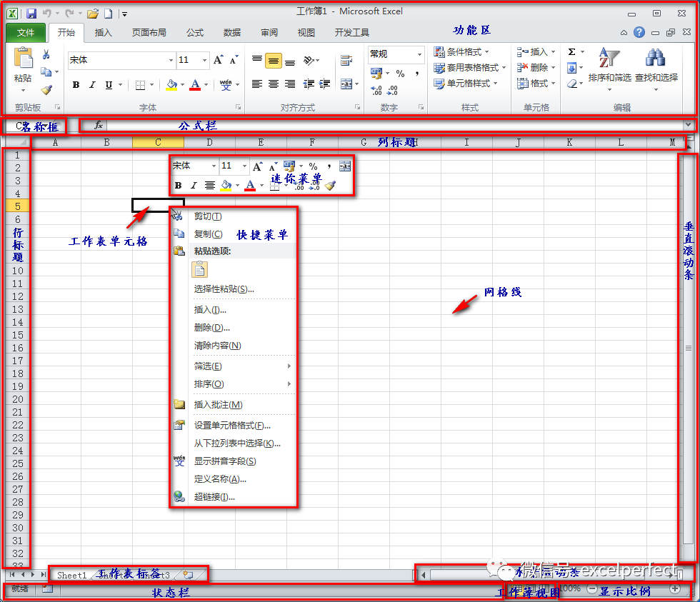Click the Cut scissors icon in ribbon clipboard group
This screenshot has width=700, height=602.
(46, 54)
